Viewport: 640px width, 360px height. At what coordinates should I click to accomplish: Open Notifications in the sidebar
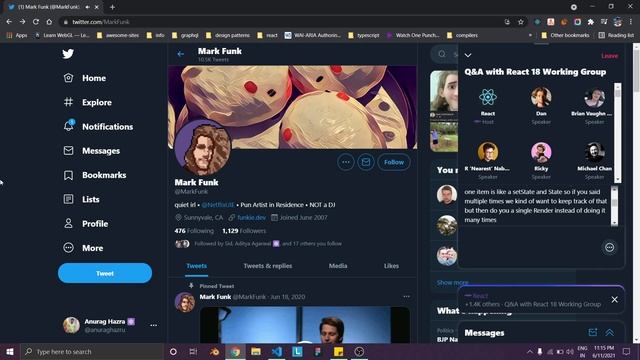(x=98, y=127)
